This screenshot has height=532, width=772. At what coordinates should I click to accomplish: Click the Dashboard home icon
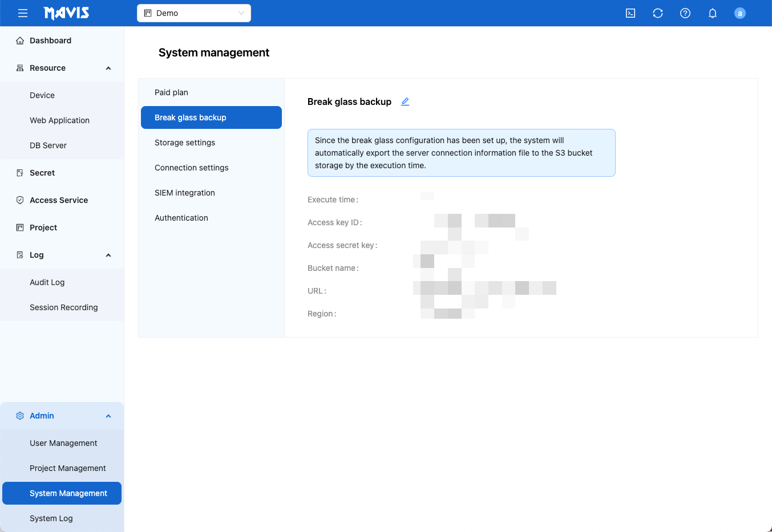pos(20,40)
